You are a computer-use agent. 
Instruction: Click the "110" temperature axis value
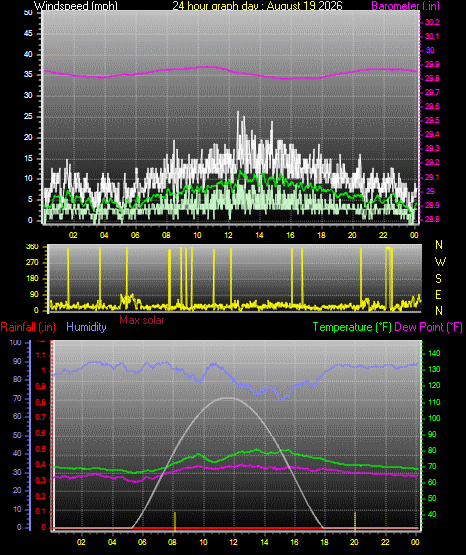434,402
